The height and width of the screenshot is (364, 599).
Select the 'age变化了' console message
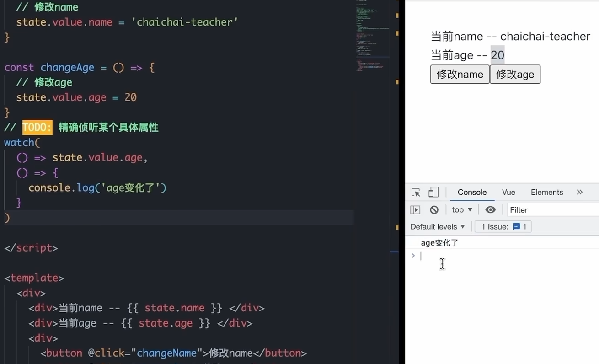coord(439,242)
